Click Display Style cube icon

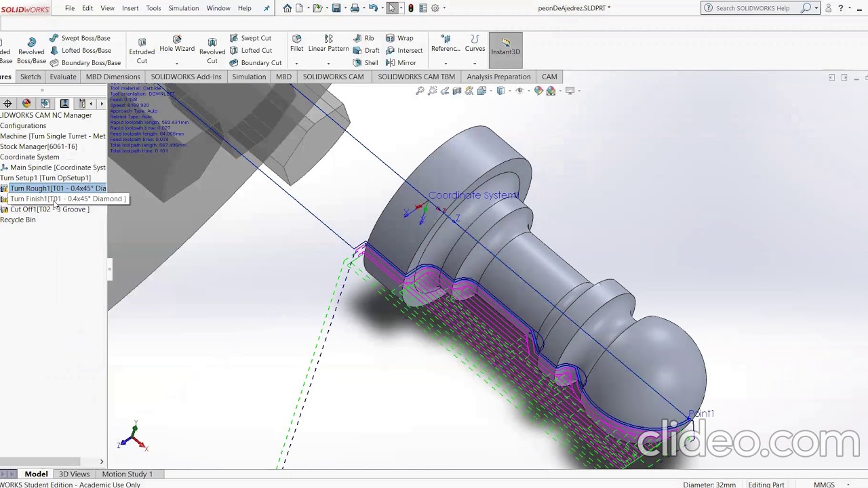501,91
